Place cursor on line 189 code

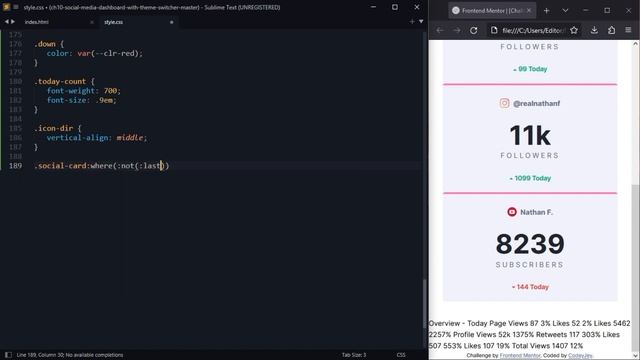click(x=102, y=166)
